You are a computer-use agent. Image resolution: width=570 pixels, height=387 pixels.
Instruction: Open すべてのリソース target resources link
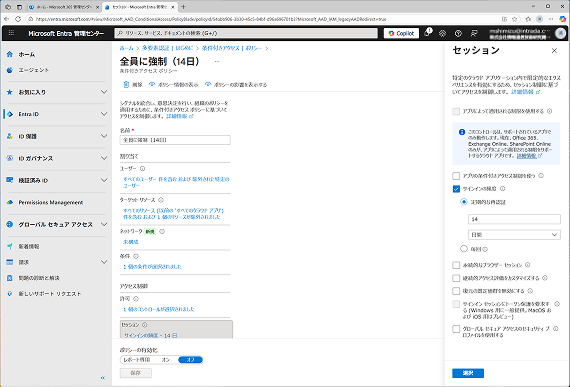[x=173, y=214]
